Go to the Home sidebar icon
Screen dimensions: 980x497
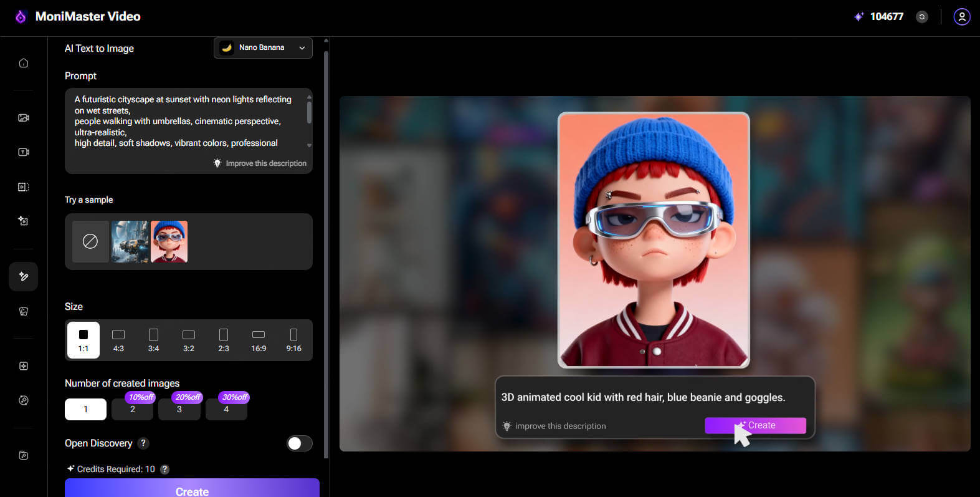click(24, 63)
